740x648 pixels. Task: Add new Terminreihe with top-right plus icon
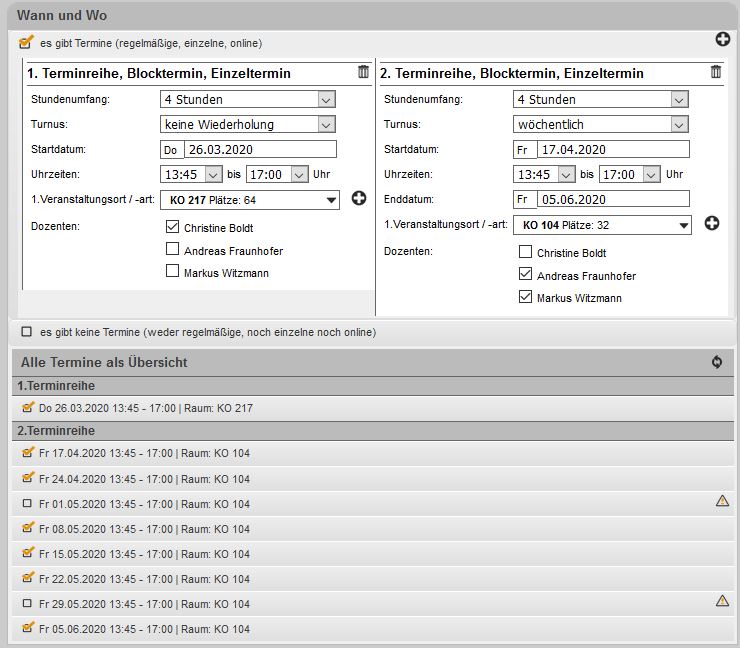click(723, 39)
